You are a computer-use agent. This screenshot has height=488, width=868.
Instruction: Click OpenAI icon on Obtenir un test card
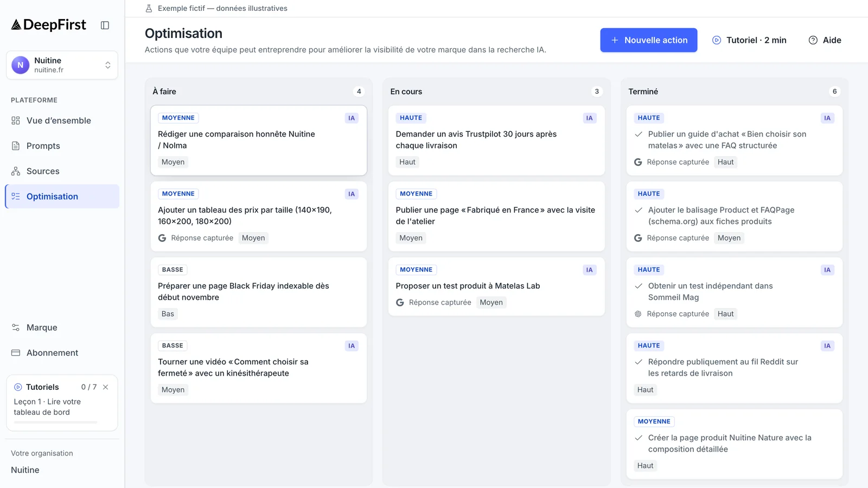point(638,314)
